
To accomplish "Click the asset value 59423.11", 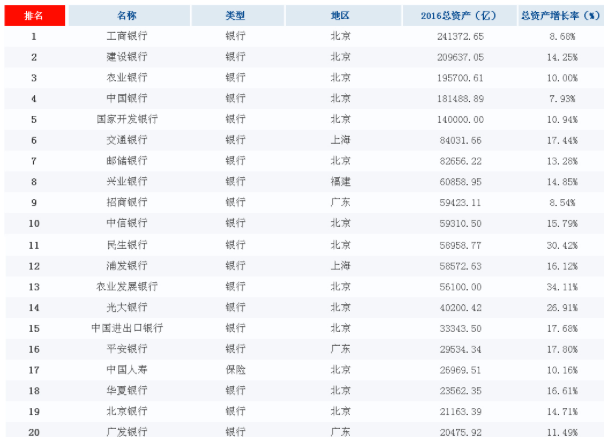I will pos(460,203).
